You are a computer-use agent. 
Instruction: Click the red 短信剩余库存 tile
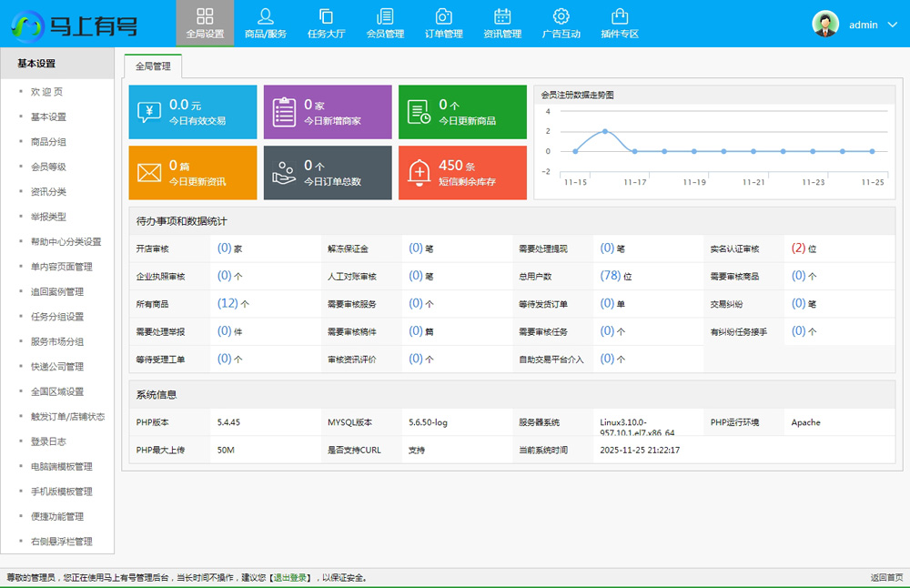click(462, 172)
